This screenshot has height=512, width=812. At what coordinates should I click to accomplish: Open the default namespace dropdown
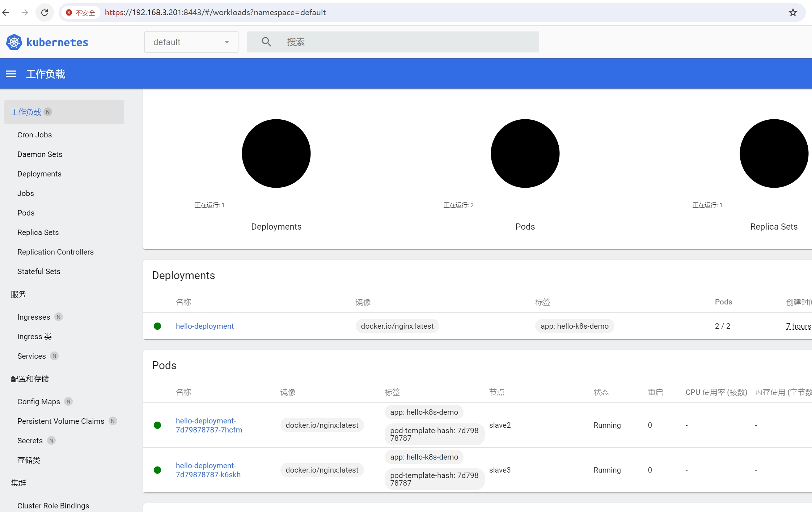point(191,42)
